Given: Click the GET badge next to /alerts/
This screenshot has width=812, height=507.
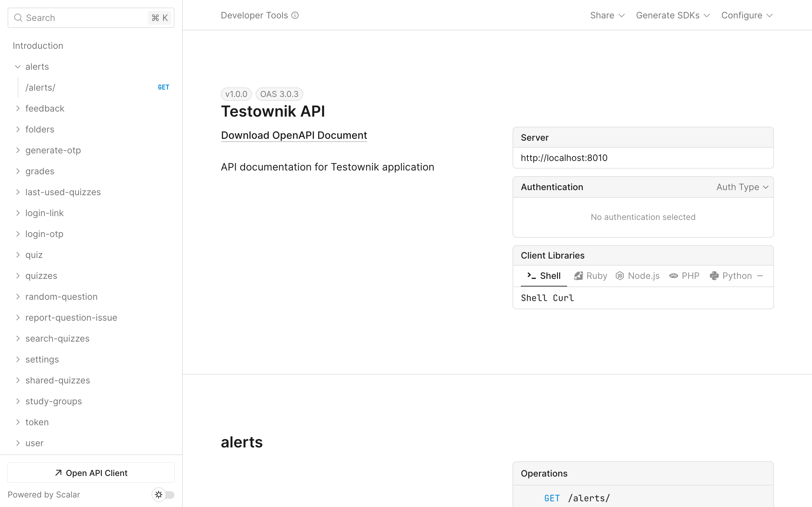Looking at the screenshot, I should point(163,87).
